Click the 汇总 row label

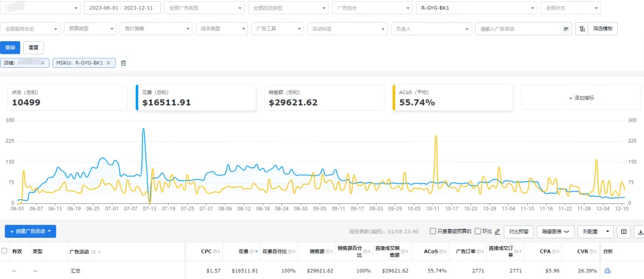tap(75, 271)
